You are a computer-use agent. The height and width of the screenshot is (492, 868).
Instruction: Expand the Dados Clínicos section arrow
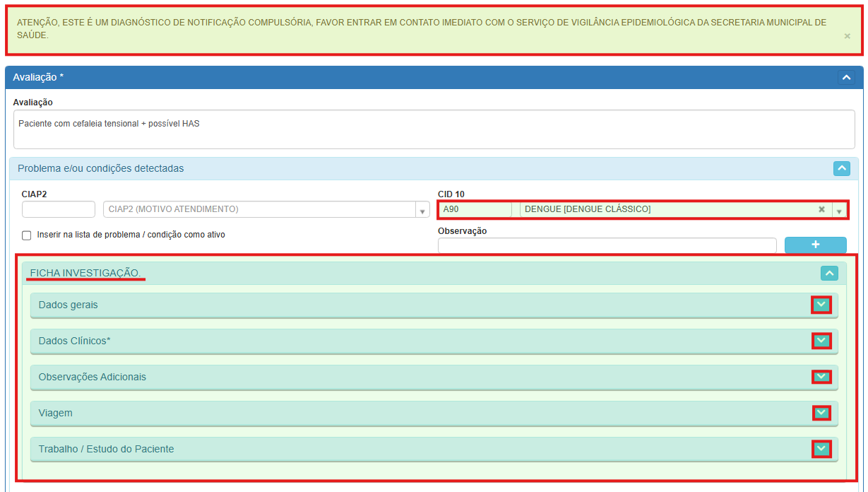pos(821,341)
